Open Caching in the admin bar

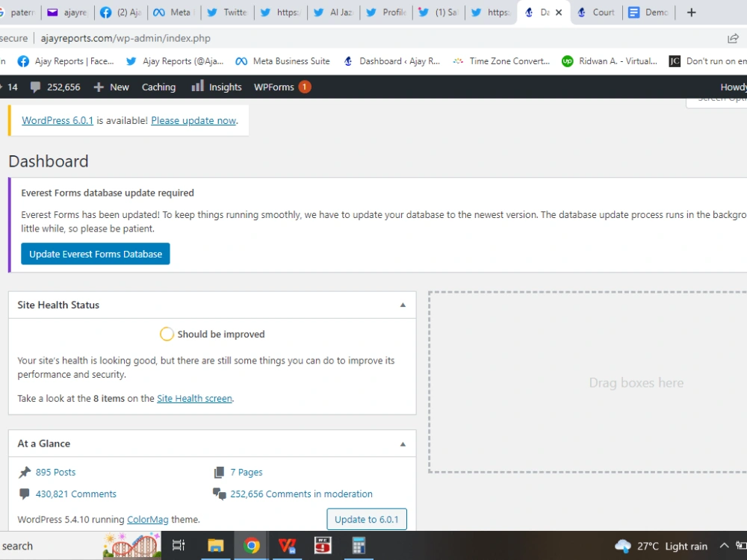(x=158, y=87)
